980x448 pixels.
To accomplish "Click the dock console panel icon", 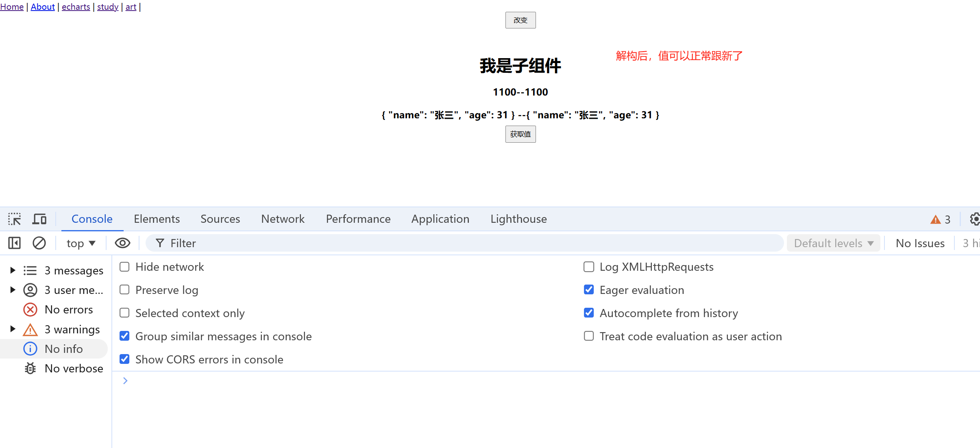I will 14,243.
